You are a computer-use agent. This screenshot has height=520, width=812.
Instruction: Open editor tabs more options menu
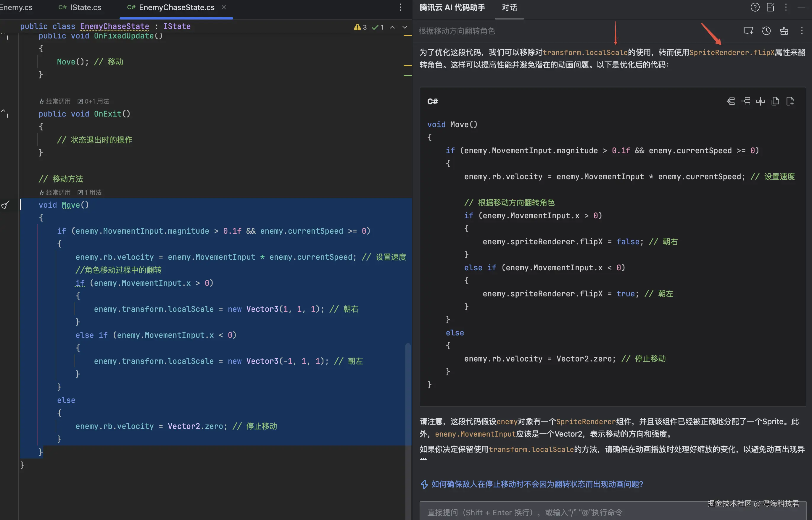401,7
